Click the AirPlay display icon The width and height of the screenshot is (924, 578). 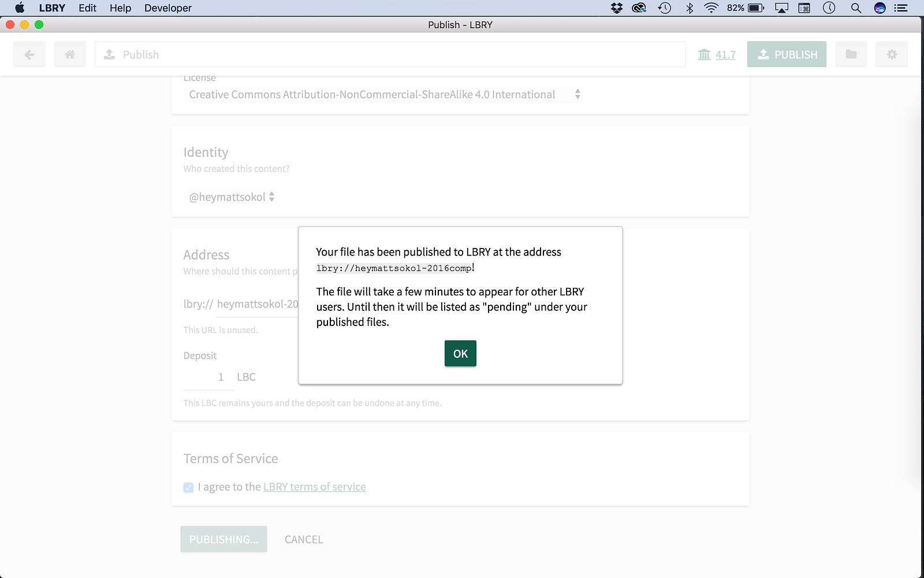click(782, 8)
